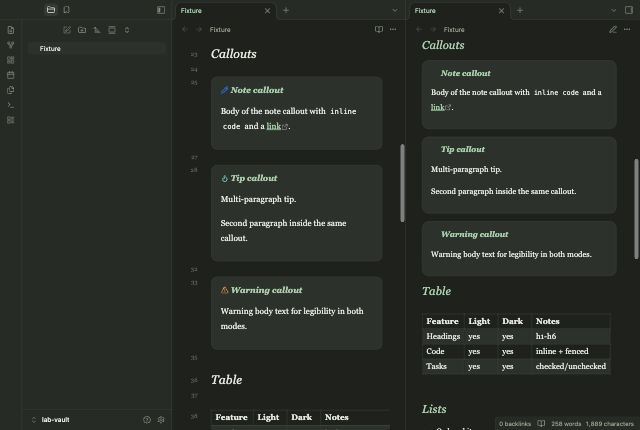The image size is (640, 430).
Task: Open today's daily note icon
Action: [x=11, y=75]
